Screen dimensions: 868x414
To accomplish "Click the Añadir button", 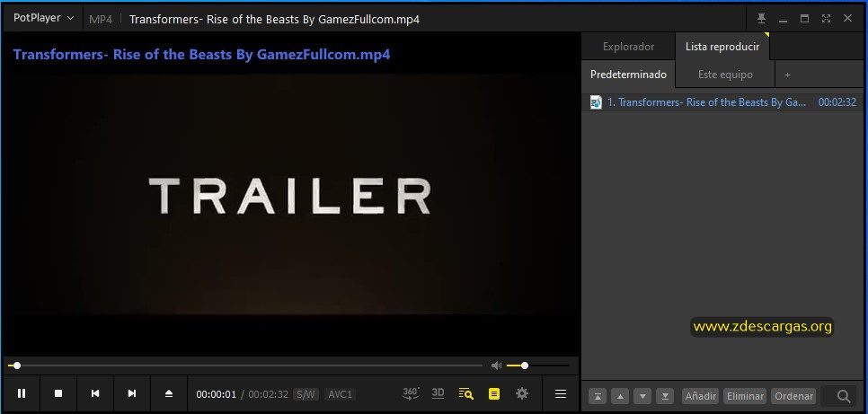I will tap(701, 396).
